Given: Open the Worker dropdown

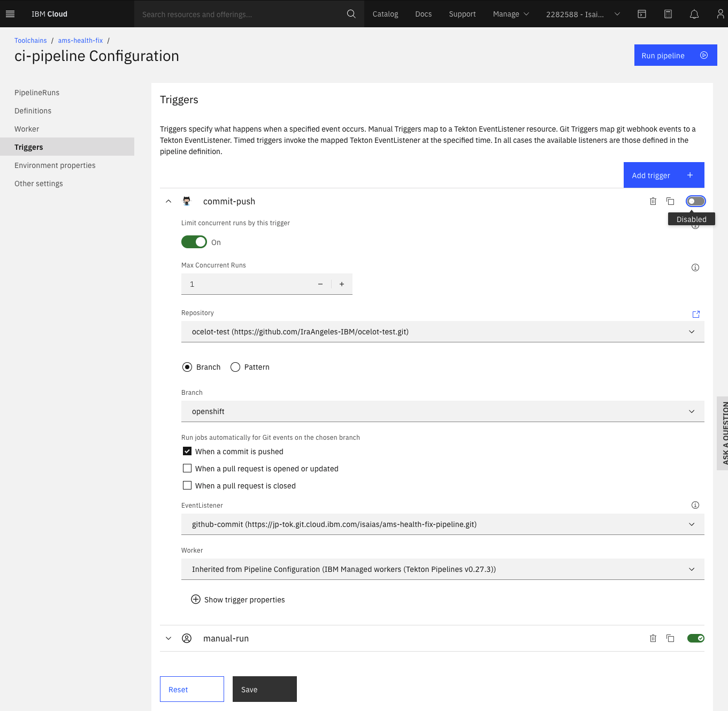Looking at the screenshot, I should (443, 569).
